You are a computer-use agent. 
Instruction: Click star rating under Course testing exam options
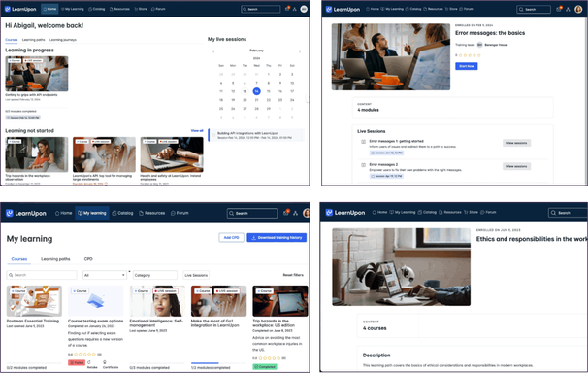[x=84, y=354]
